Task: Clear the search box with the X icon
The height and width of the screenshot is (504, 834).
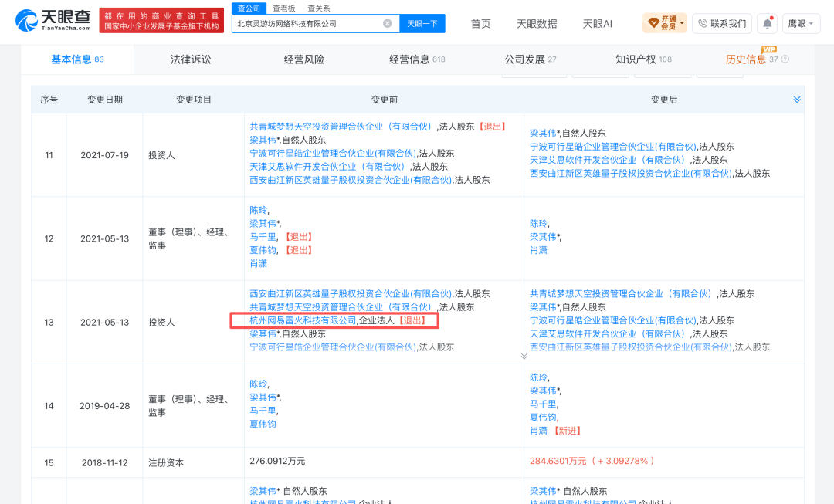Action: click(387, 23)
